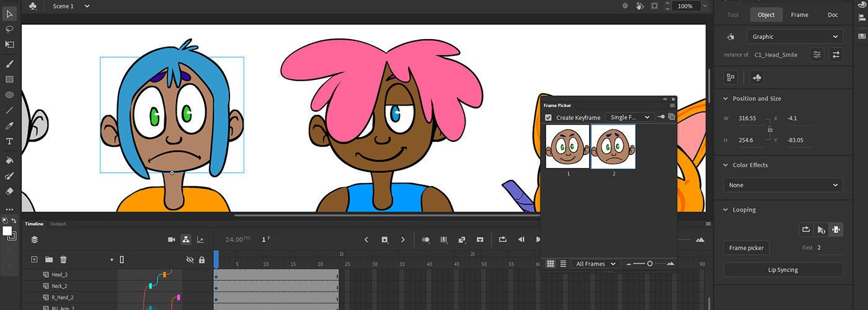Open more tools ellipsis in toolbar
Viewport: 868px width, 310px height.
tap(10, 210)
